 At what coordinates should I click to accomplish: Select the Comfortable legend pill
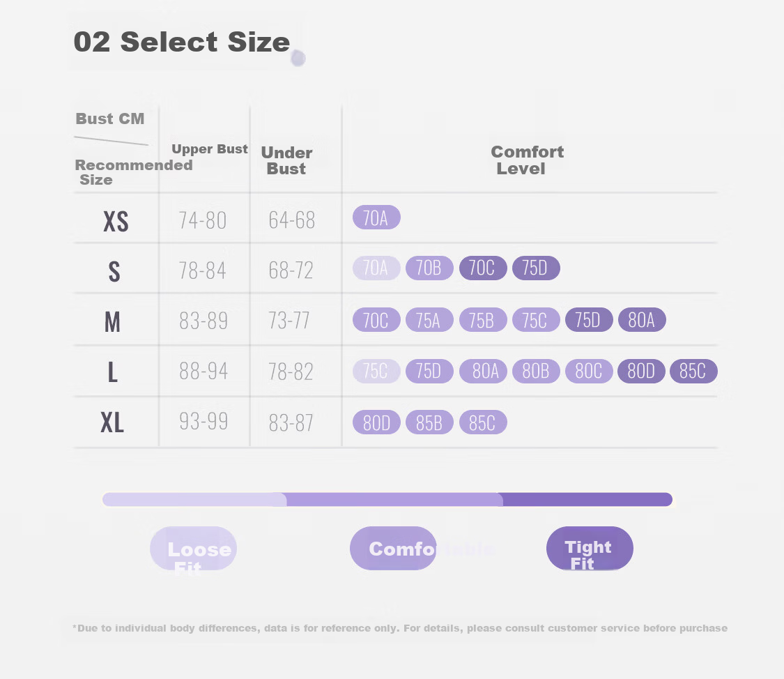(394, 549)
